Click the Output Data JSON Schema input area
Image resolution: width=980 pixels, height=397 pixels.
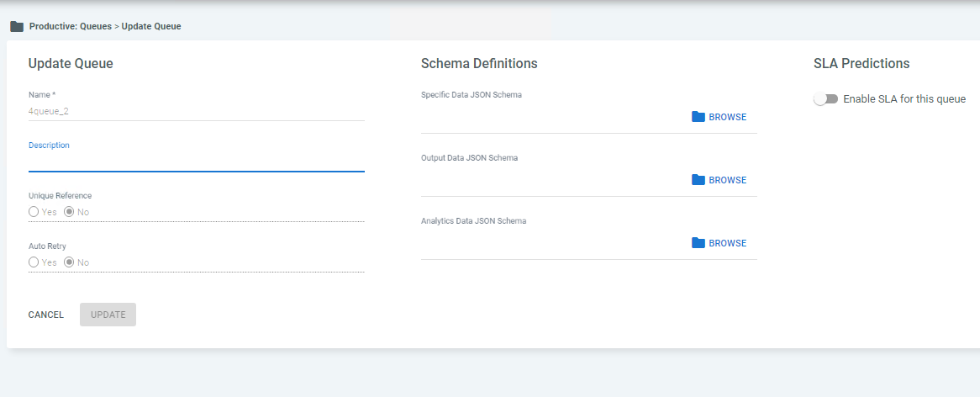coord(553,180)
